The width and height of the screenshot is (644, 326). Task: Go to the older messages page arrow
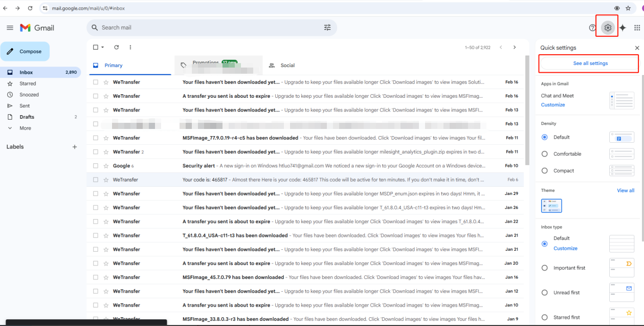point(514,47)
